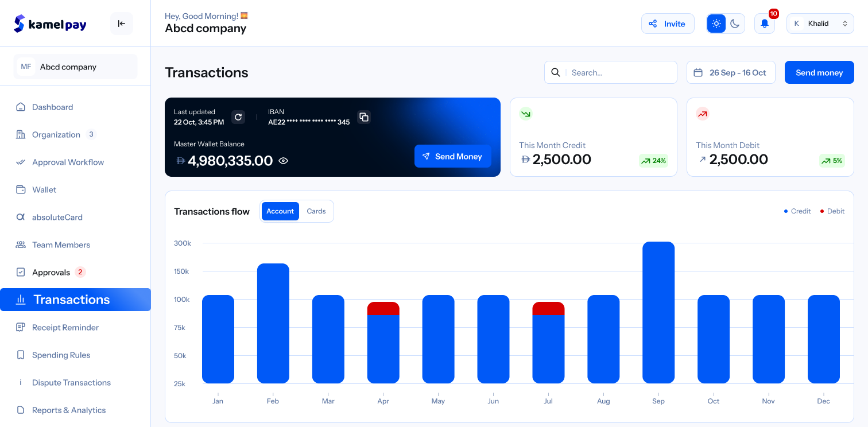Click the refresh balance icon
Screen dimensions: 868x427
coord(238,117)
